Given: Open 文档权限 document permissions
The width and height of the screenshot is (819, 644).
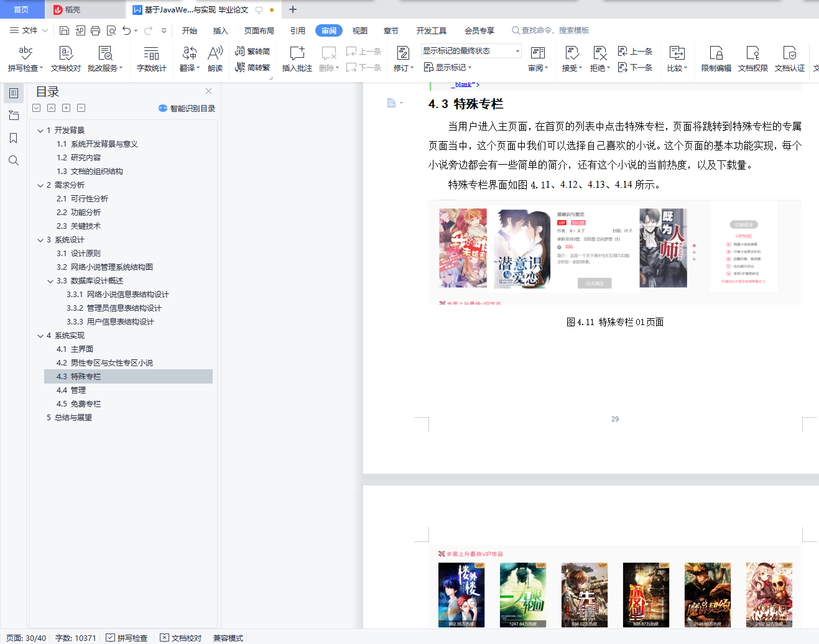Looking at the screenshot, I should click(x=753, y=59).
